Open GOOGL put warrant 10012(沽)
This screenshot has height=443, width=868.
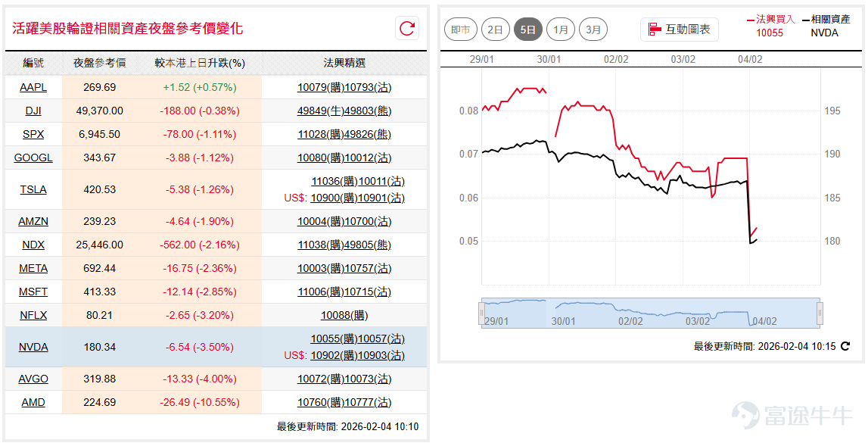pos(368,158)
